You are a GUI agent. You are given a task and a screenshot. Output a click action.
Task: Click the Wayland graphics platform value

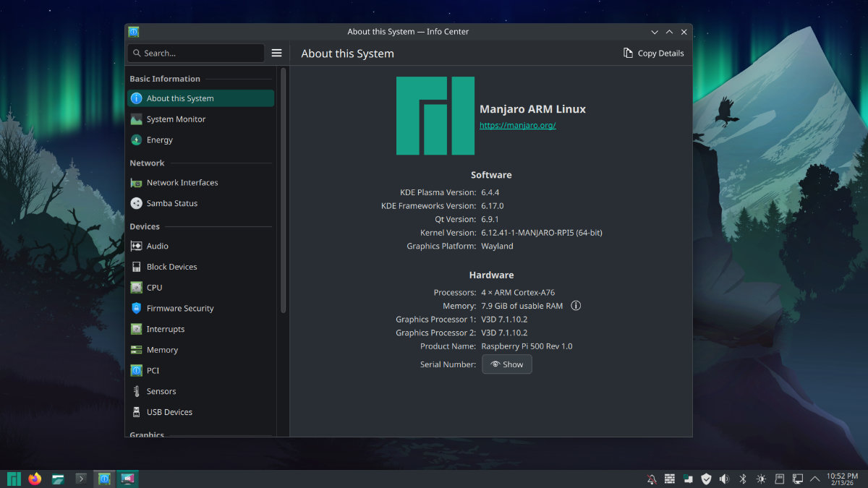[497, 246]
